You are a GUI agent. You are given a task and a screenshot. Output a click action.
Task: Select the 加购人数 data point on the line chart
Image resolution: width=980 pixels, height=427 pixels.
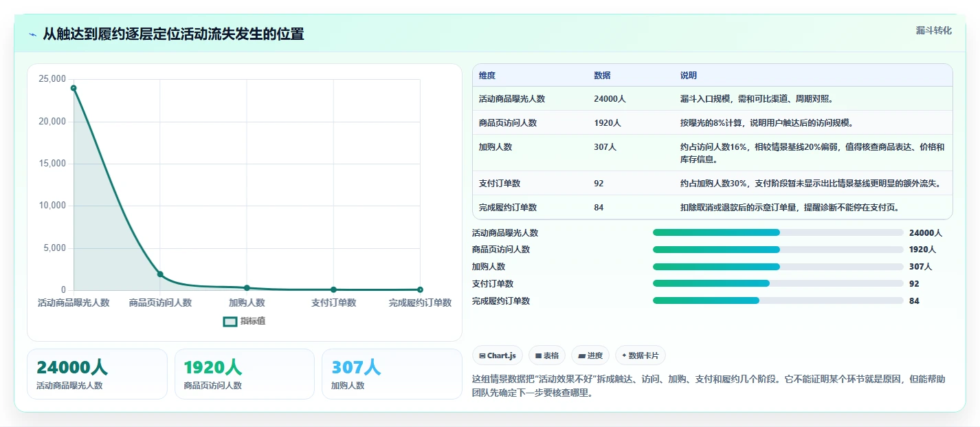click(x=247, y=287)
